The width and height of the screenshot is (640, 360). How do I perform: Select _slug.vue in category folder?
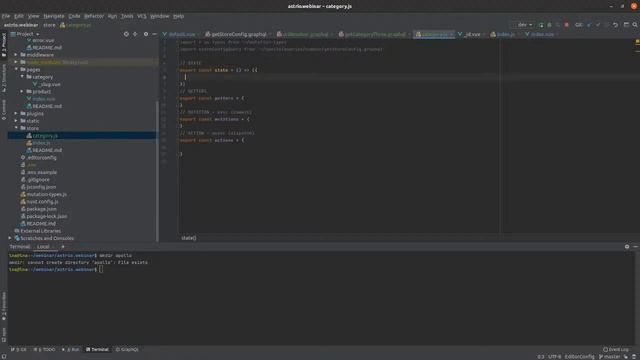click(x=46, y=84)
